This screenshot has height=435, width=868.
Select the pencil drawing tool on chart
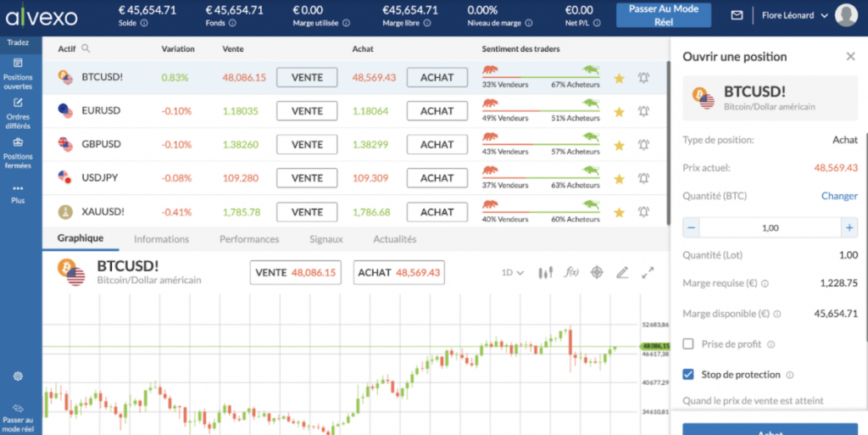tap(622, 272)
